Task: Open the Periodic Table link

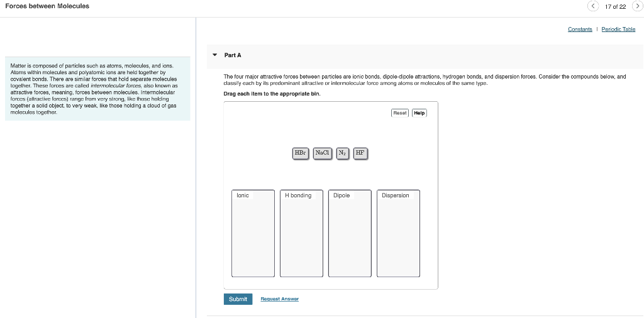Action: [618, 29]
